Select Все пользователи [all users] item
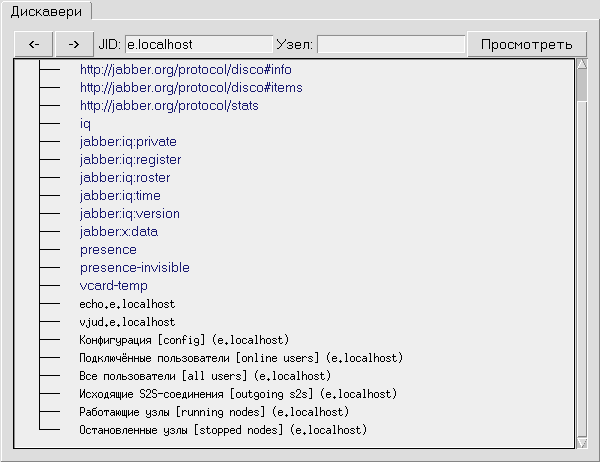Viewport: 600px width, 462px height. click(x=205, y=376)
